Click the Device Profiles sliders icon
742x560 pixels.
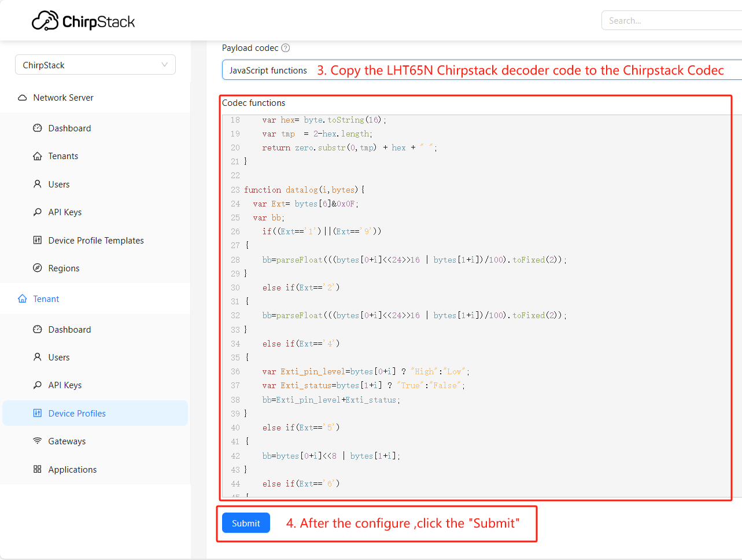point(38,413)
